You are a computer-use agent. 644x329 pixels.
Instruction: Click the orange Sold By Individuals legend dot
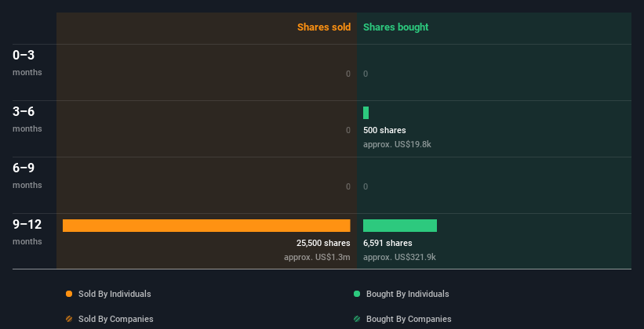pos(69,294)
